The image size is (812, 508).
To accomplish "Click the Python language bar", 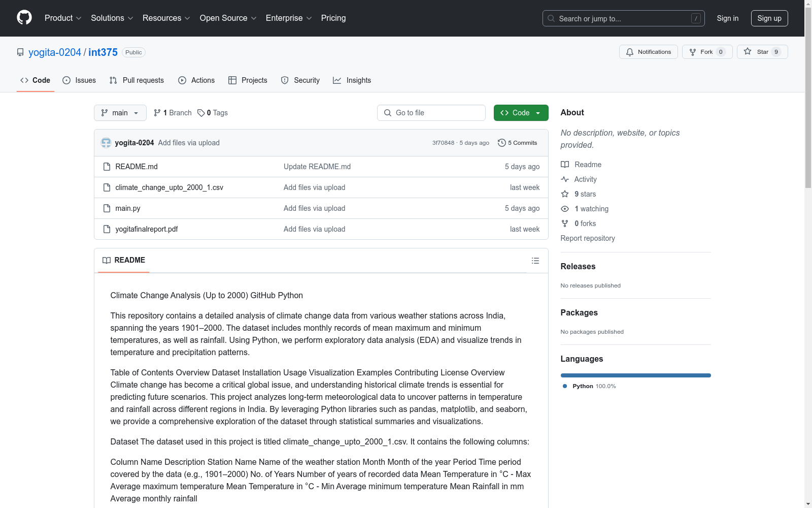I will [636, 375].
